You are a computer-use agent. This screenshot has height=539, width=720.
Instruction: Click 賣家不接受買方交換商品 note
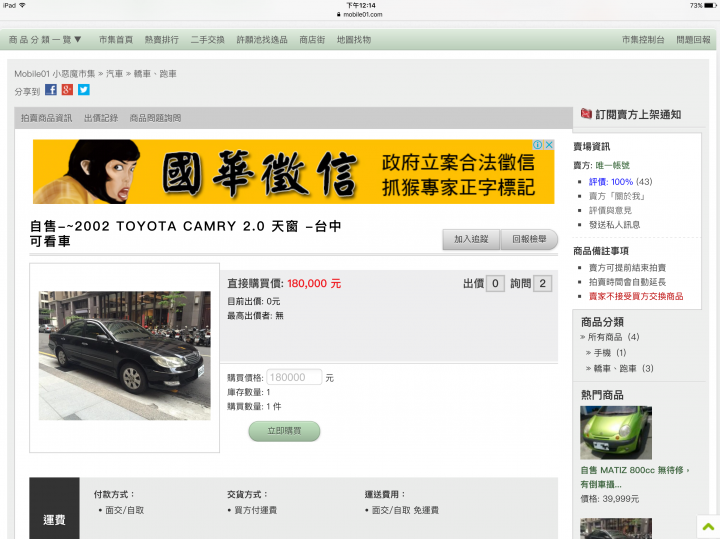636,296
